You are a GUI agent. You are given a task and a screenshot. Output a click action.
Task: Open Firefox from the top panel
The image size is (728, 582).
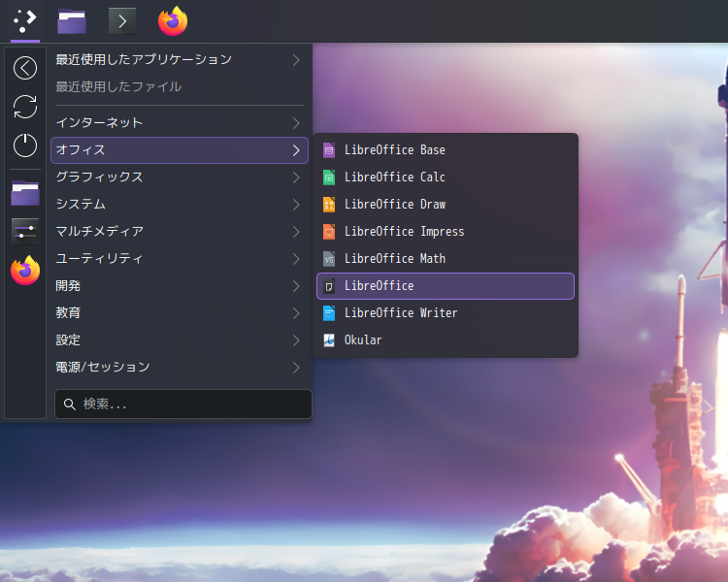point(173,21)
